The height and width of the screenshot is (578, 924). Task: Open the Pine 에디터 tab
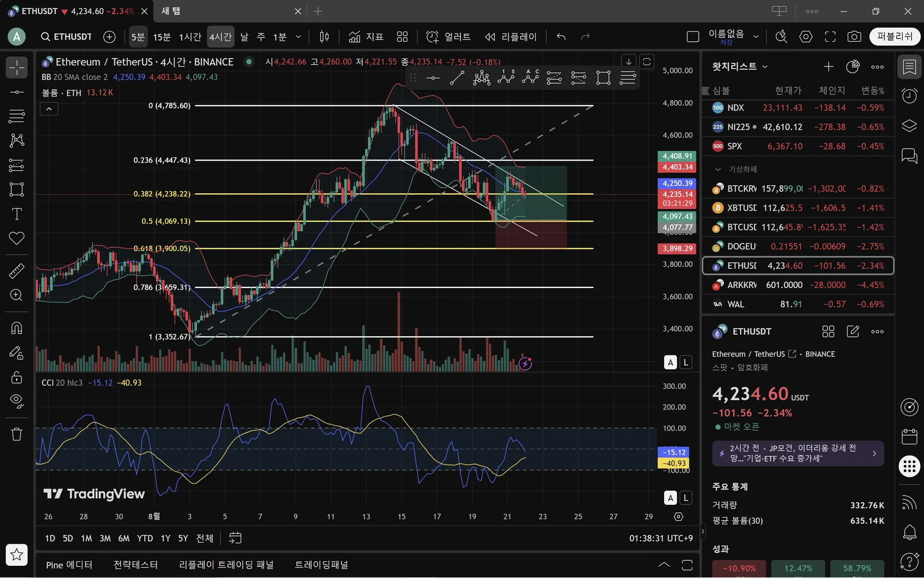pos(69,565)
